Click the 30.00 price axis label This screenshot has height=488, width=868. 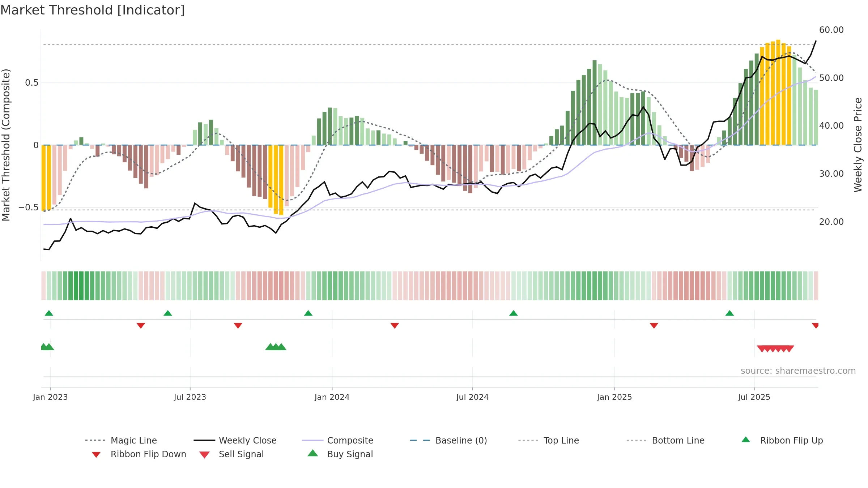(x=831, y=174)
